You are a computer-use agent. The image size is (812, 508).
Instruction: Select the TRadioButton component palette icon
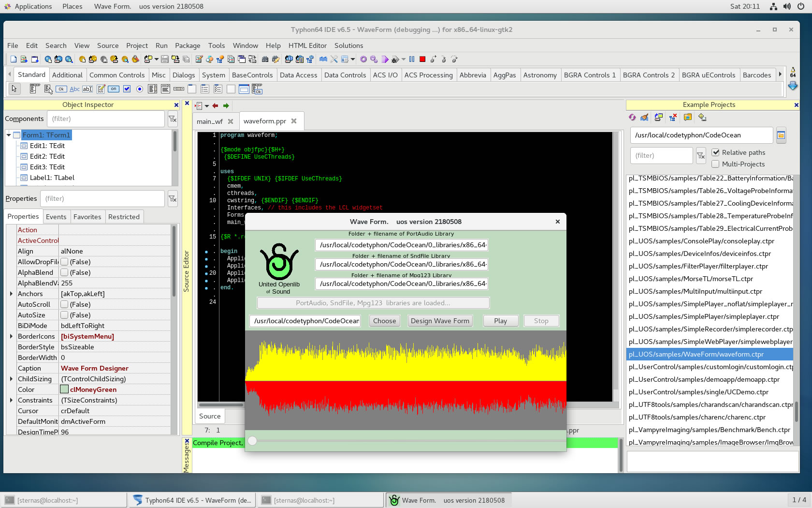pyautogui.click(x=140, y=89)
